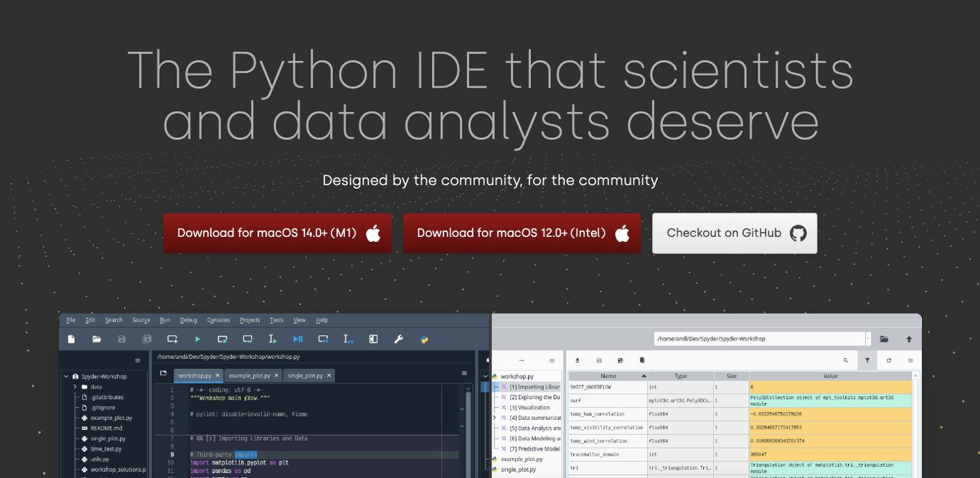
Task: Click the Refresh variables icon
Action: coord(889,360)
